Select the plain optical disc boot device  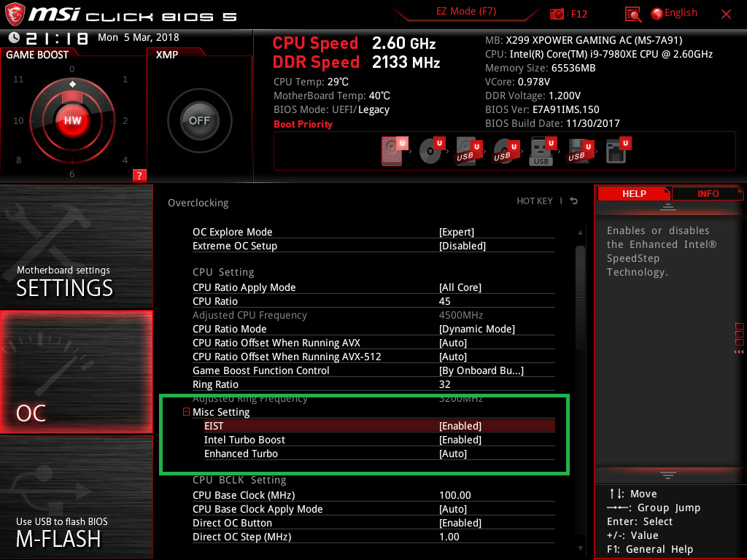click(x=432, y=151)
